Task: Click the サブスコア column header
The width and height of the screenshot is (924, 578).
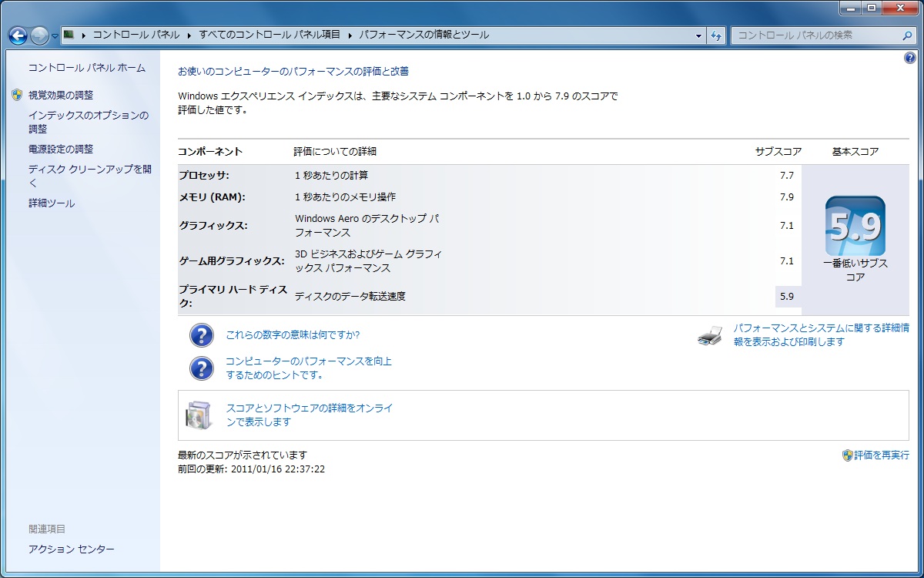Action: pyautogui.click(x=778, y=152)
